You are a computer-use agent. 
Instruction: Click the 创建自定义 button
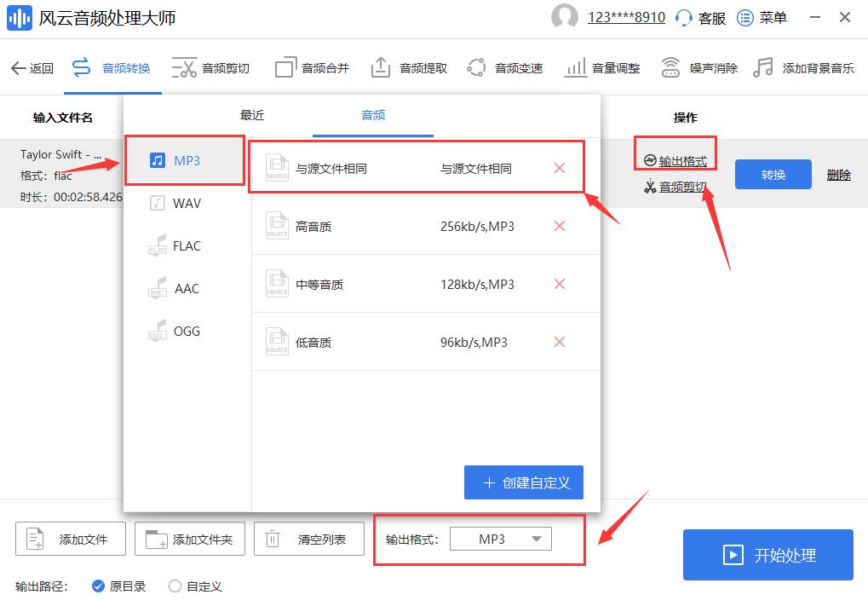tap(523, 482)
